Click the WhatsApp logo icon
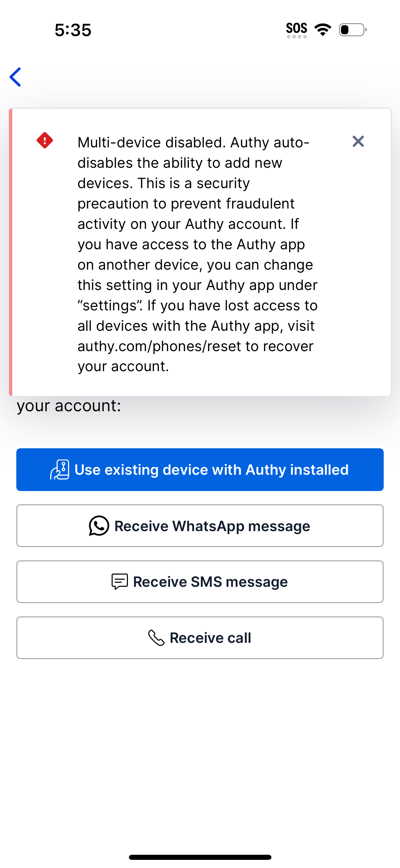This screenshot has width=400, height=868. [99, 525]
